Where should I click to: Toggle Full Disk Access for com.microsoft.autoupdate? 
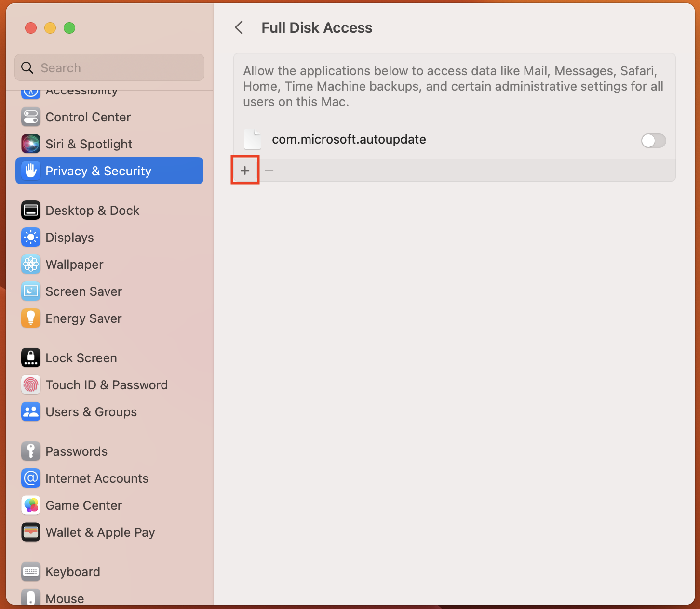tap(653, 141)
